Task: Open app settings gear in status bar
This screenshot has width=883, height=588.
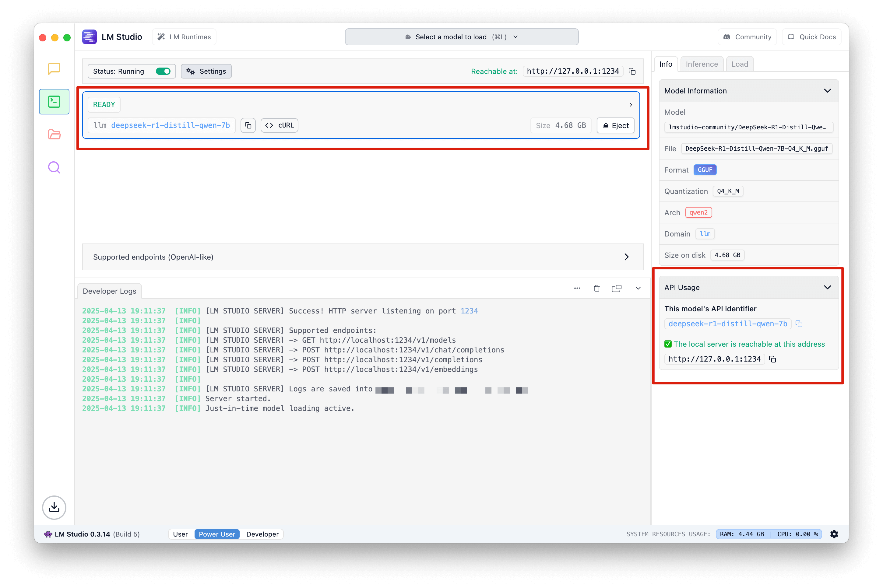Action: tap(834, 534)
